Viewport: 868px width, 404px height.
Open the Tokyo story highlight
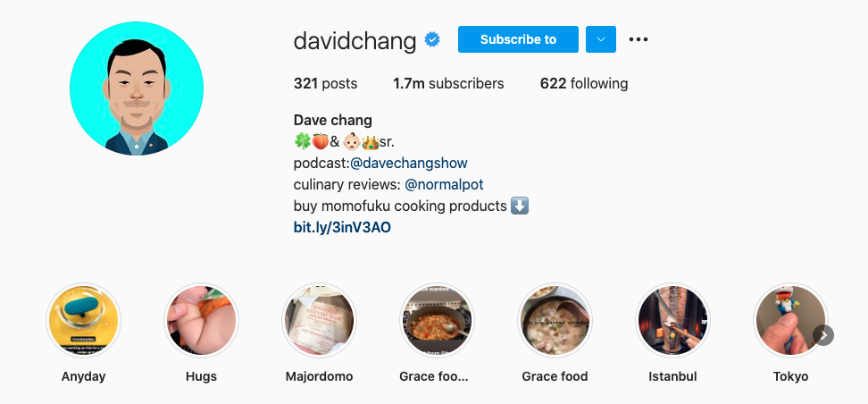click(x=790, y=320)
